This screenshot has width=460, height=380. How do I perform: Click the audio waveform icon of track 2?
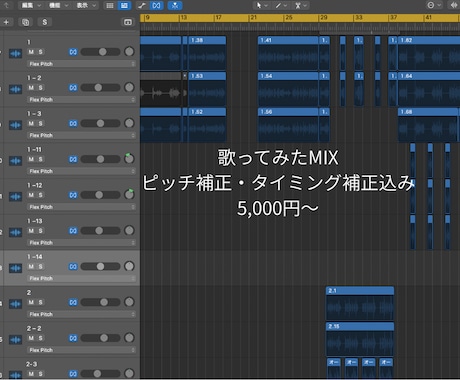(15, 304)
